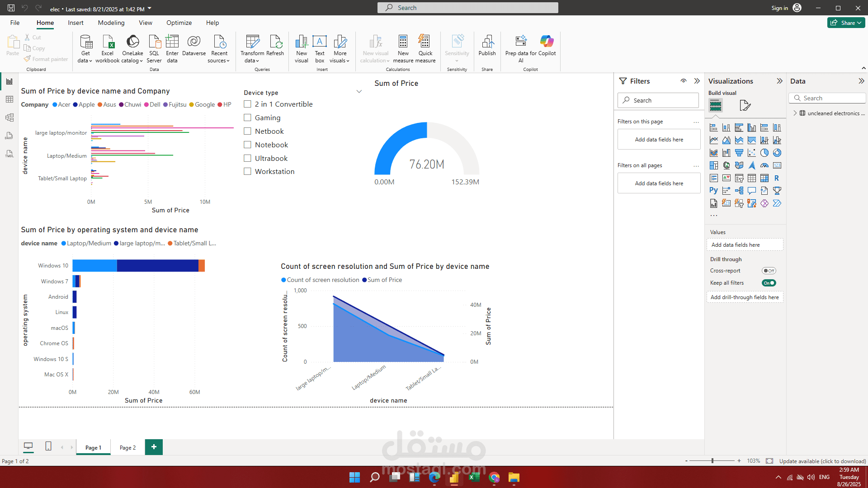The image size is (868, 488).
Task: Click the title bar Search box
Action: (x=467, y=8)
